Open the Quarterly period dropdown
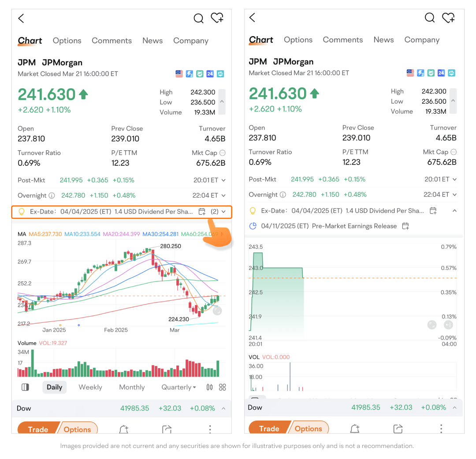476x459 pixels. pyautogui.click(x=179, y=387)
